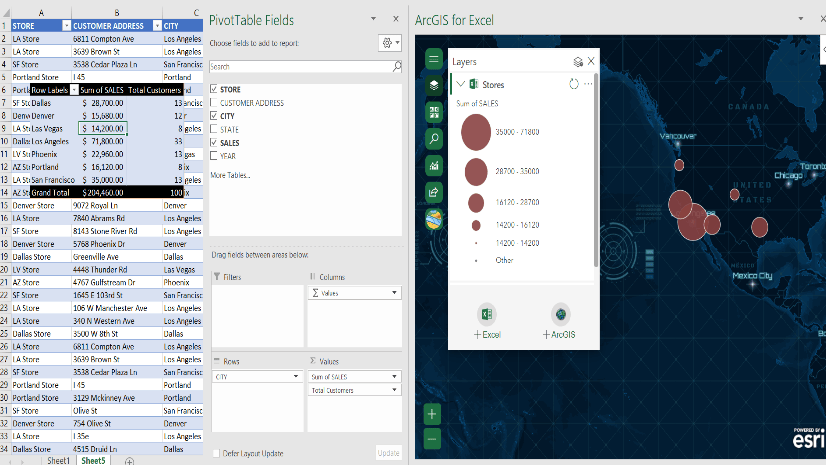Close the PivotTable Fields pane
Viewport: 826px width, 465px height.
[396, 19]
